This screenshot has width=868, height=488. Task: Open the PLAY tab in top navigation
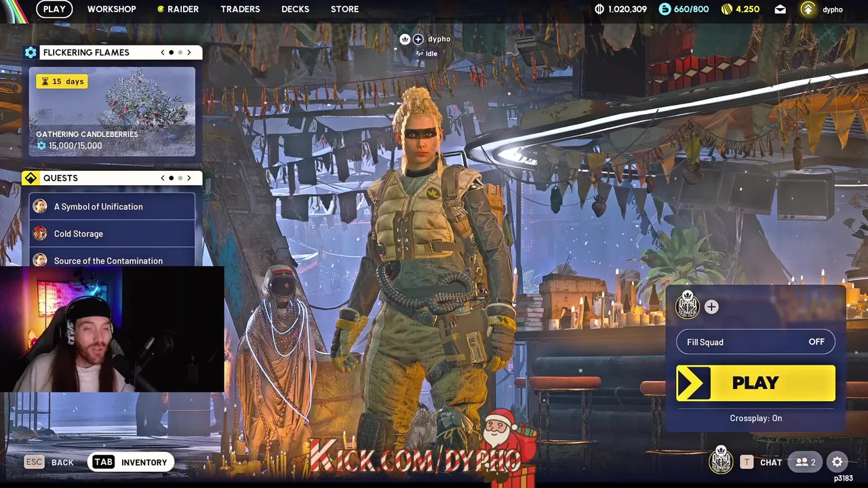pyautogui.click(x=54, y=9)
